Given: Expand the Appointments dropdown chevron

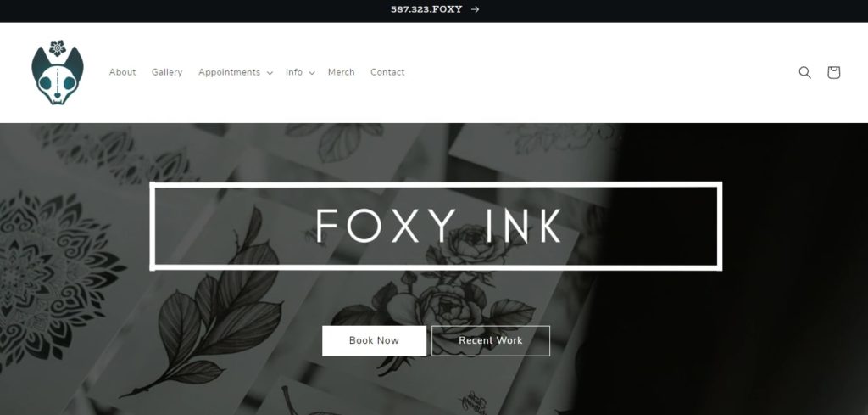Looking at the screenshot, I should pos(270,73).
